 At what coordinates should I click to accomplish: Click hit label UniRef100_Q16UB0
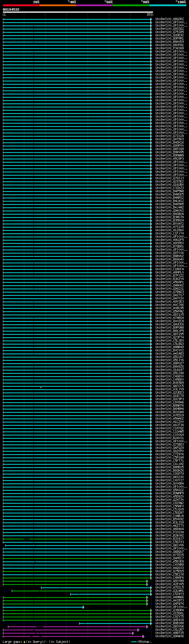coord(170,185)
